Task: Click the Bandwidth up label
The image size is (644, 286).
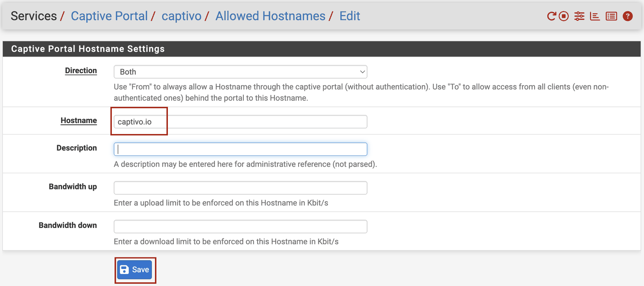Action: point(73,187)
